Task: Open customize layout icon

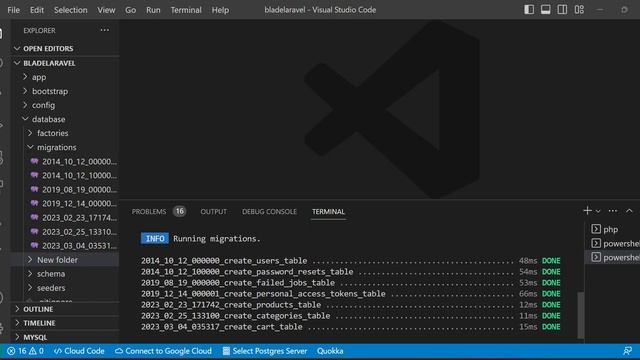Action: tap(579, 9)
